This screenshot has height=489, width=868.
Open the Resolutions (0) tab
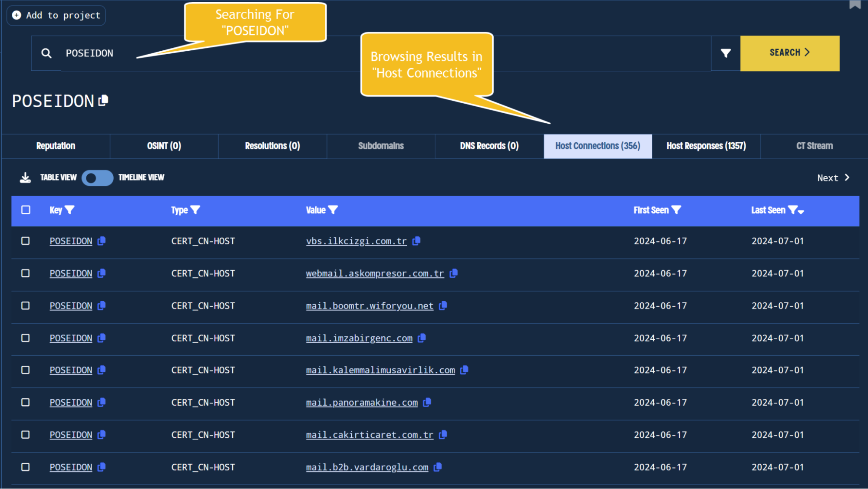[272, 146]
